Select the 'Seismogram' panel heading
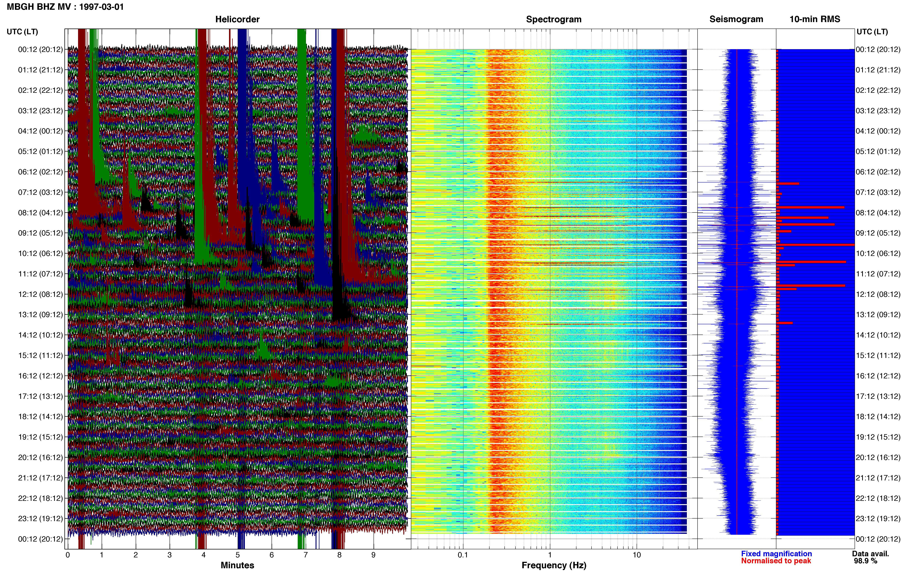 (736, 19)
